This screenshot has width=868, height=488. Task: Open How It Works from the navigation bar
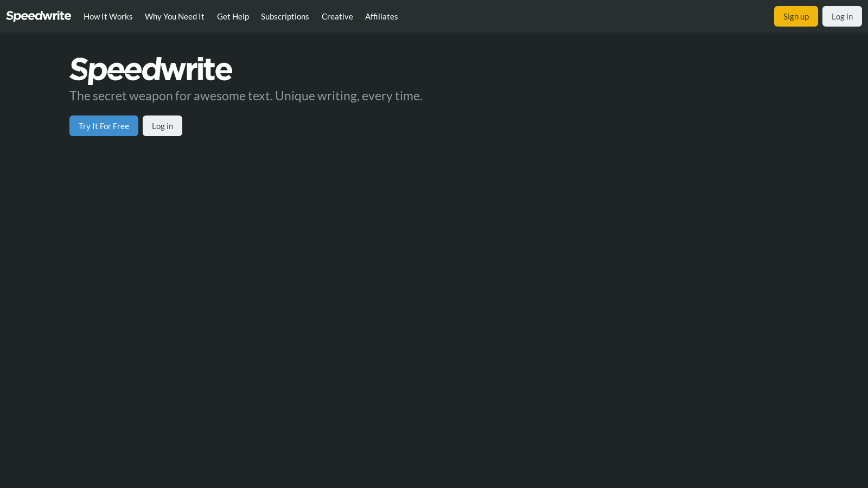(107, 16)
